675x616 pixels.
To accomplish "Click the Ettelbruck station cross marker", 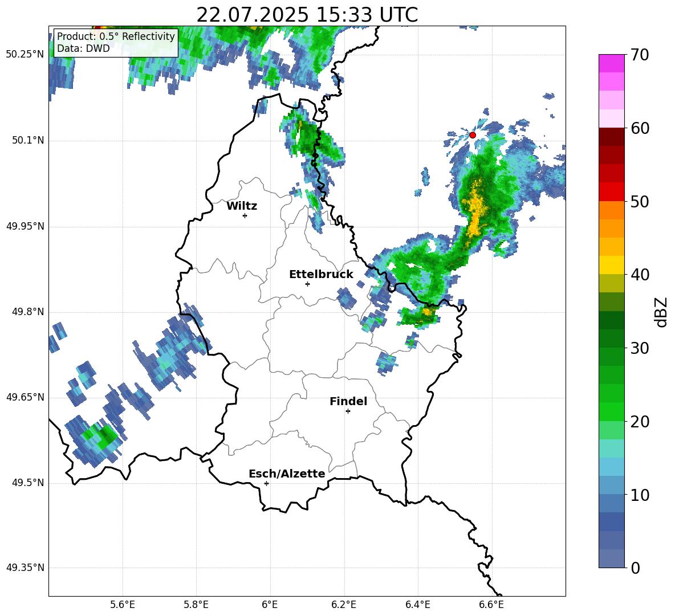I will [307, 284].
